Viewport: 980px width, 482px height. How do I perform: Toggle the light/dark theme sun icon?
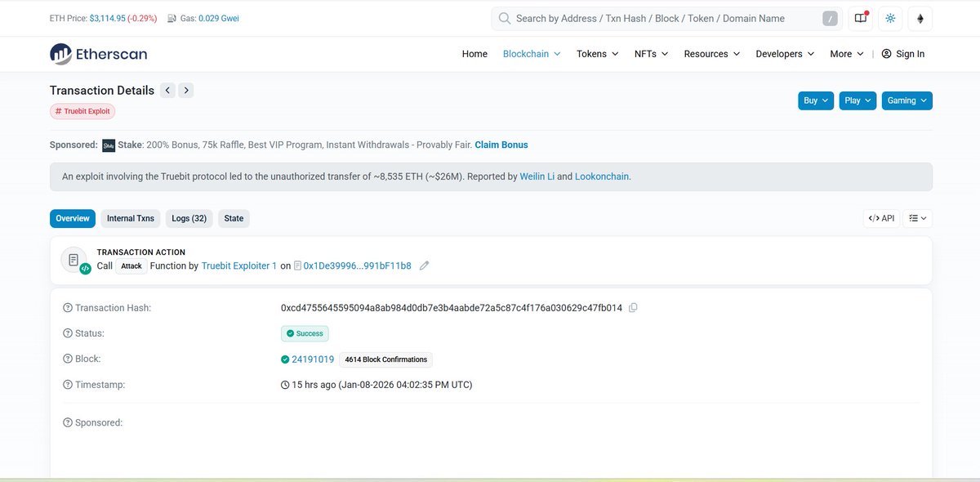890,19
